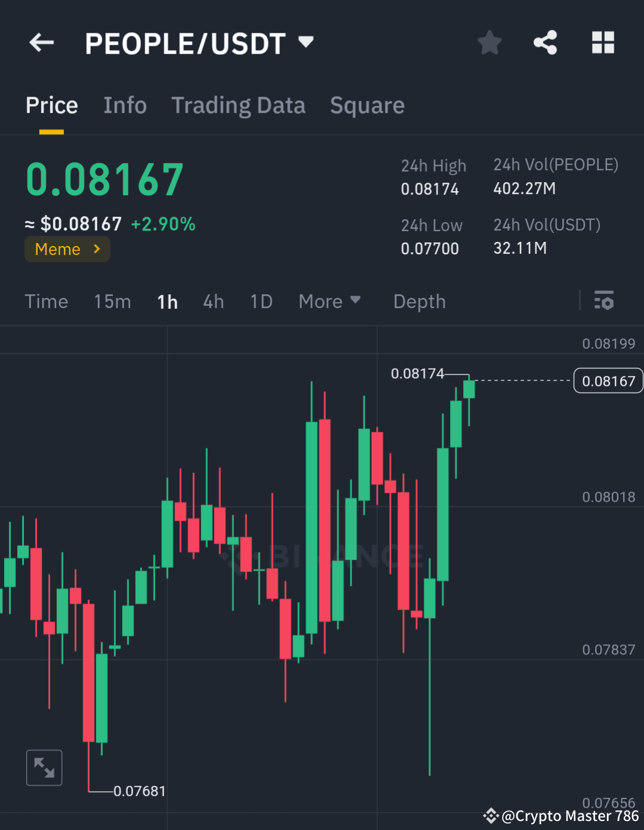This screenshot has width=644, height=830.
Task: Favorite PEOPLE/USDT using the star icon
Action: 489,42
